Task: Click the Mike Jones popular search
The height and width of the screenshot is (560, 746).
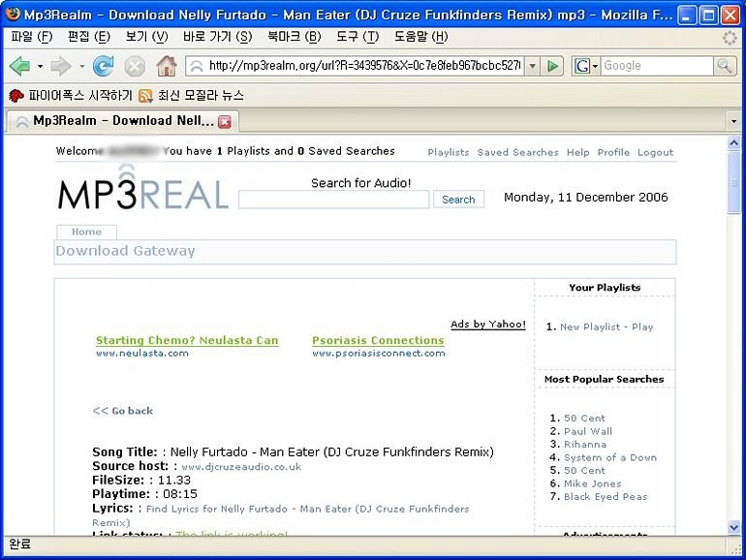Action: pyautogui.click(x=593, y=483)
